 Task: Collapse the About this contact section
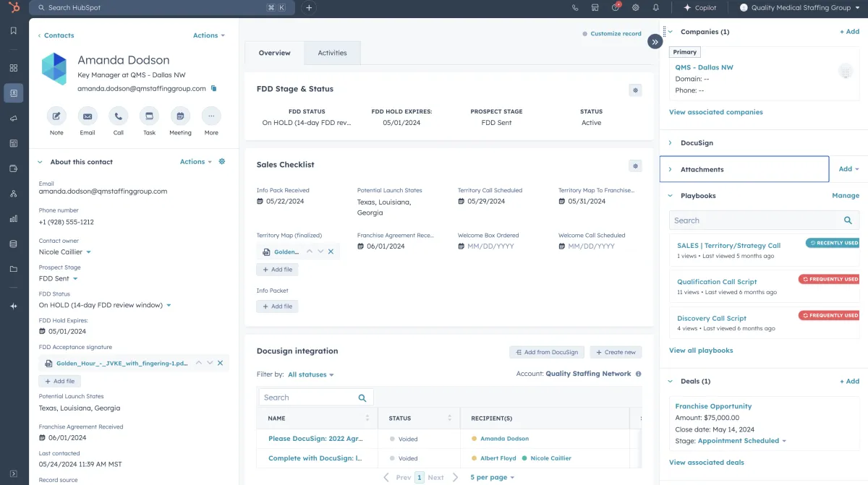[x=41, y=162]
